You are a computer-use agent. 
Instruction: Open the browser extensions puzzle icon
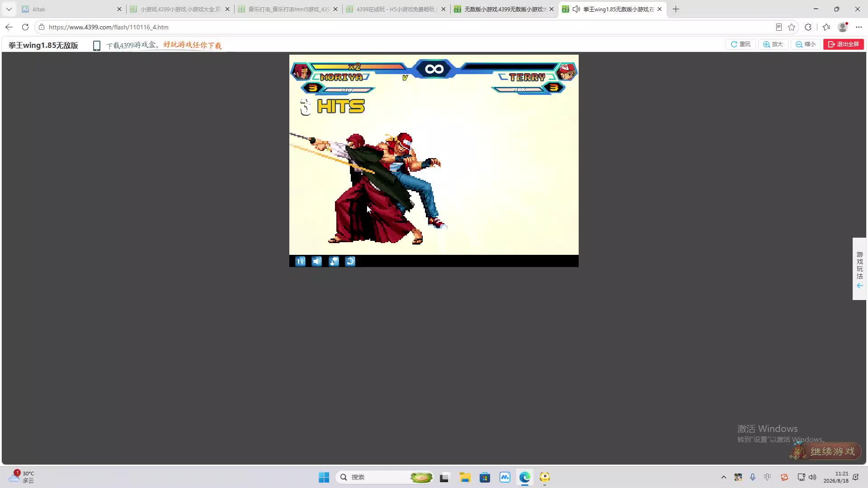pos(808,27)
